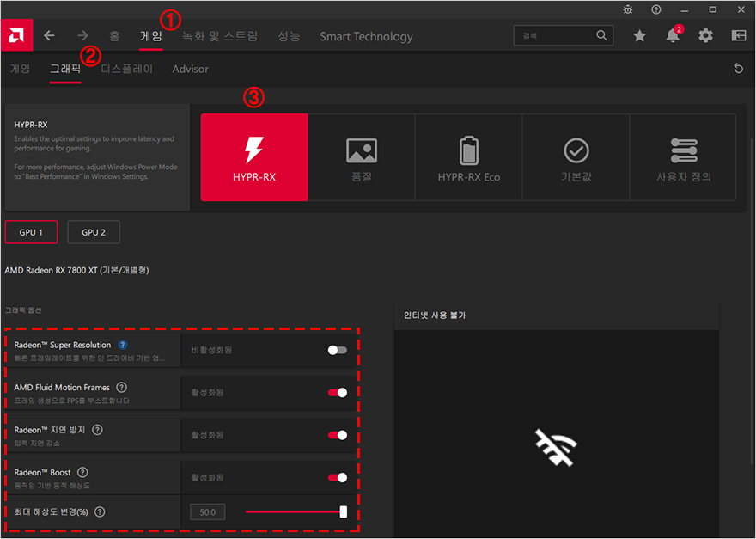Open the Smart Technology tab
Image resolution: width=756 pixels, height=539 pixels.
pos(367,36)
